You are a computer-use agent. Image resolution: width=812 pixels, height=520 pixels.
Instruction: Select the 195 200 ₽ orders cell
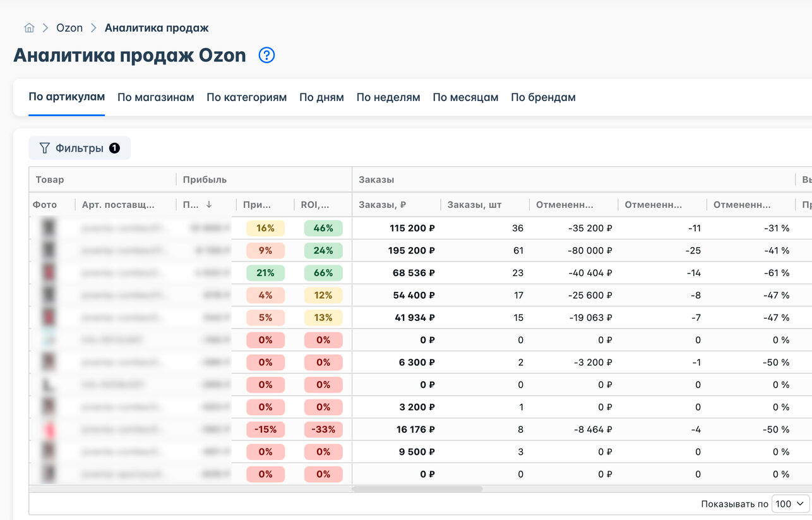(x=397, y=251)
